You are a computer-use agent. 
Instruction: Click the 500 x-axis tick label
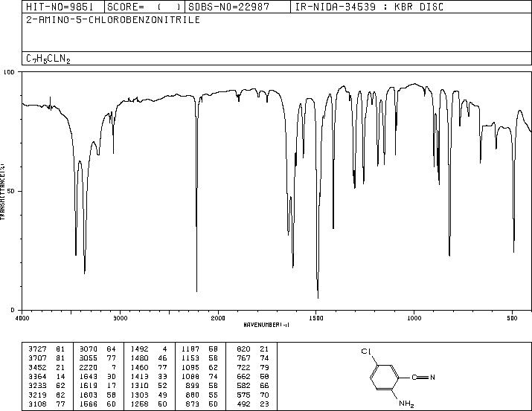click(x=513, y=318)
